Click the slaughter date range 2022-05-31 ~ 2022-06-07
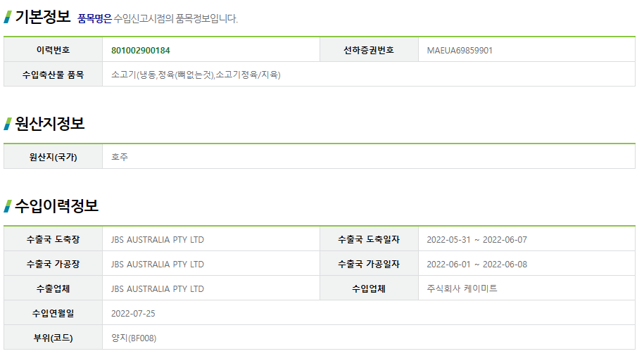 [x=476, y=239]
